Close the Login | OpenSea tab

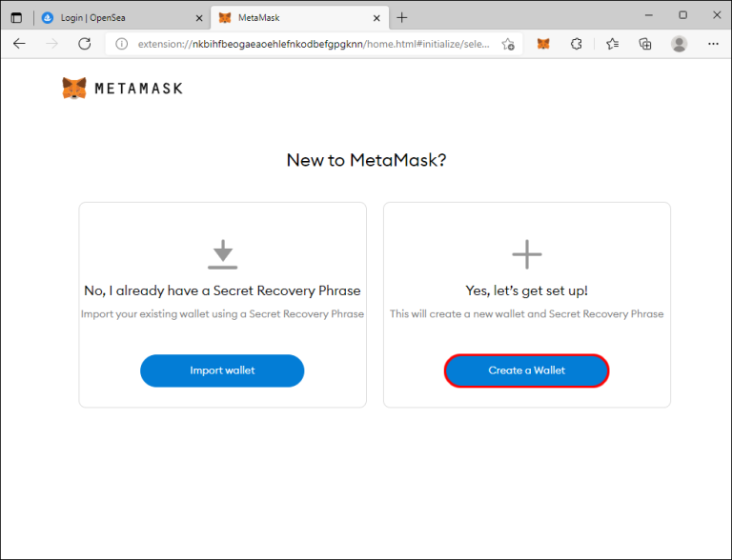tap(198, 17)
